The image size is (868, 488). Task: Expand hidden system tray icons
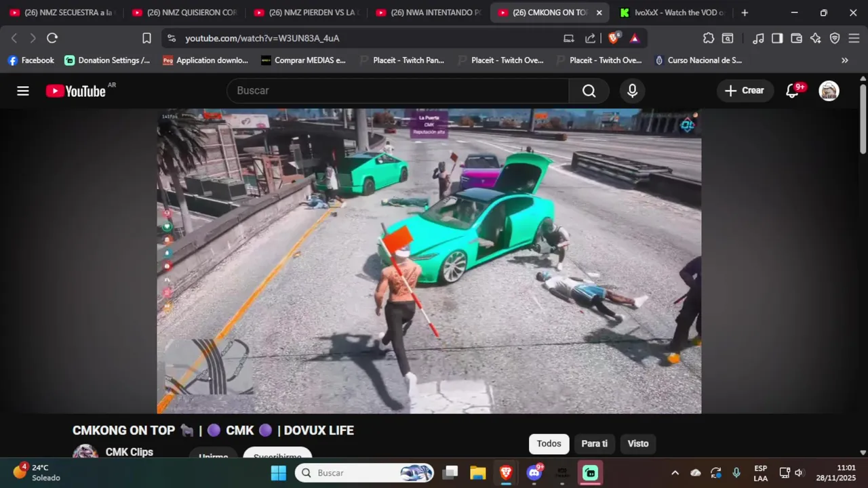[675, 472]
